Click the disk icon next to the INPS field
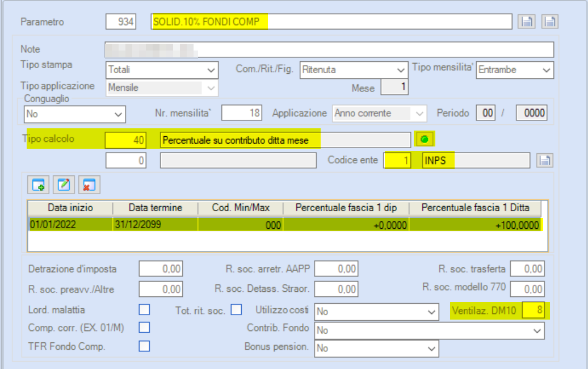588x369 pixels. click(x=545, y=161)
